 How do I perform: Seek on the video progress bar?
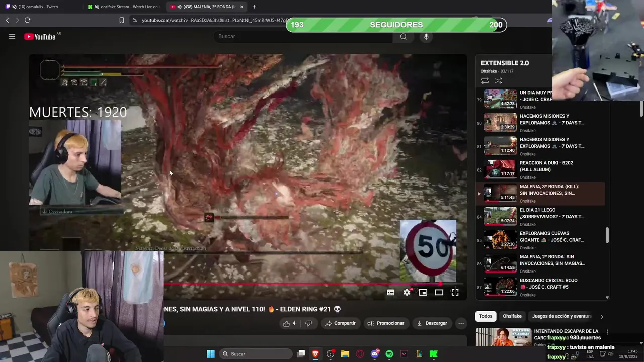point(313,284)
